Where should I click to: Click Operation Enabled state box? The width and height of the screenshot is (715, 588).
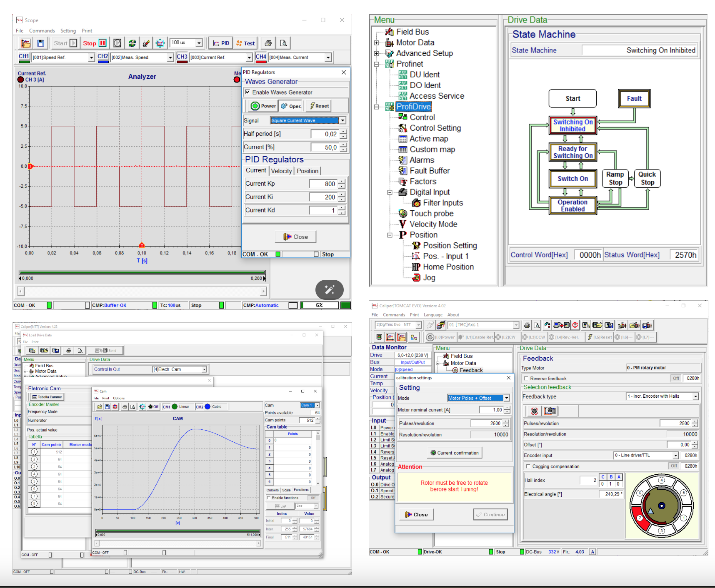(572, 206)
